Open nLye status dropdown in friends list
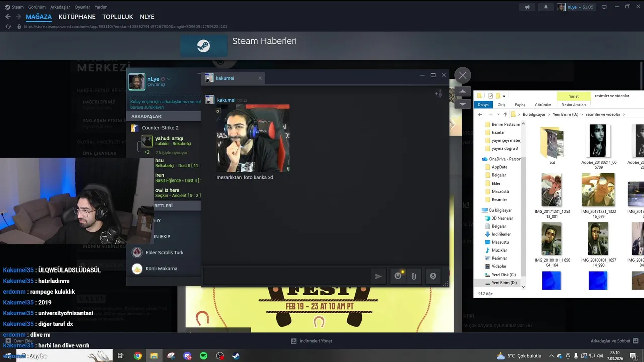This screenshot has height=362, width=644. click(169, 79)
